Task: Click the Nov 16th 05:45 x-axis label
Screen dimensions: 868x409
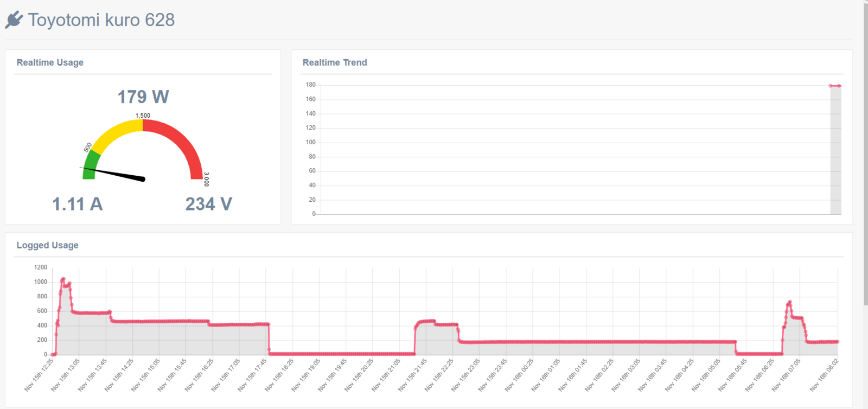Action: (x=733, y=375)
